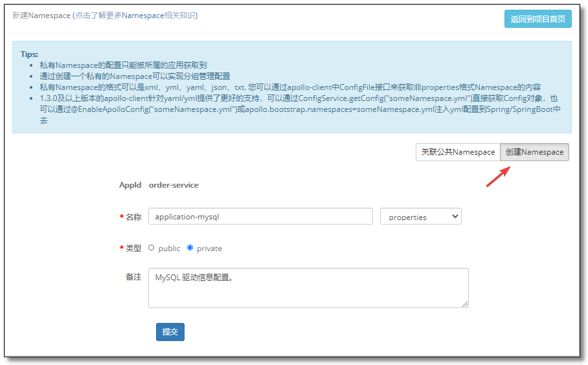The width and height of the screenshot is (588, 365).
Task: Open the Namespace knowledge link in the header
Action: click(x=135, y=16)
